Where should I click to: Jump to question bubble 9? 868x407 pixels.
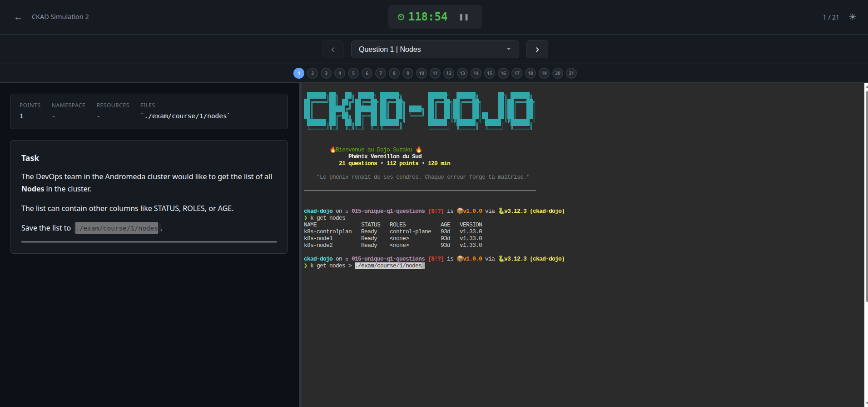click(408, 73)
